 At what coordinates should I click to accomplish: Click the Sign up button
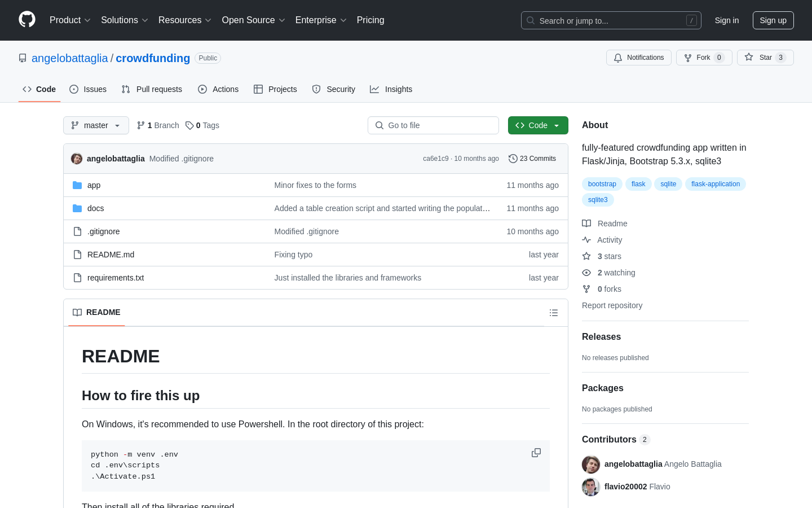[773, 20]
